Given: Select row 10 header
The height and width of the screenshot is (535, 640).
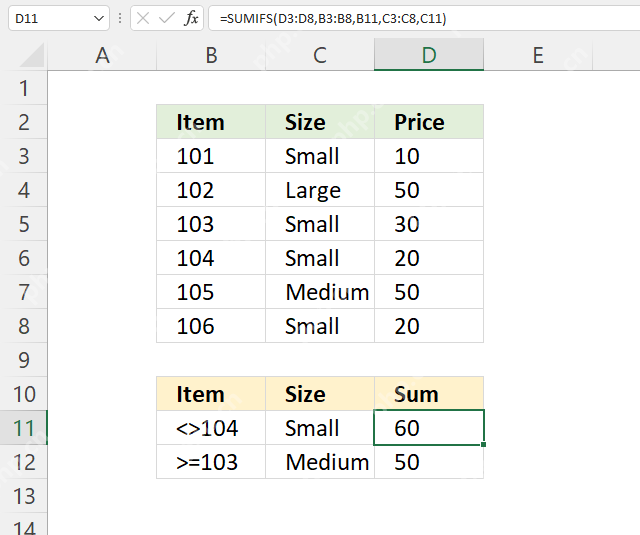Looking at the screenshot, I should 24,394.
